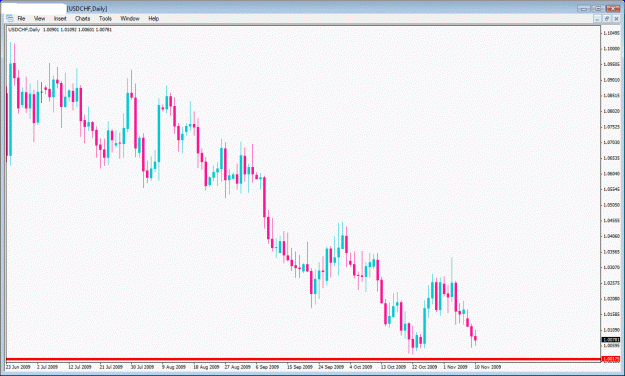Click the 15 Sep 2009 date label
This screenshot has width=625, height=376.
click(x=300, y=367)
